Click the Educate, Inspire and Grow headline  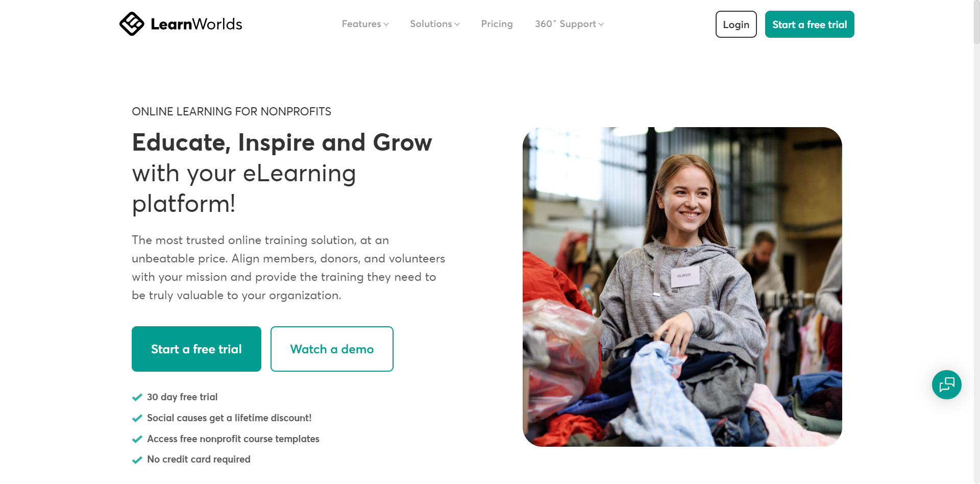pyautogui.click(x=282, y=142)
